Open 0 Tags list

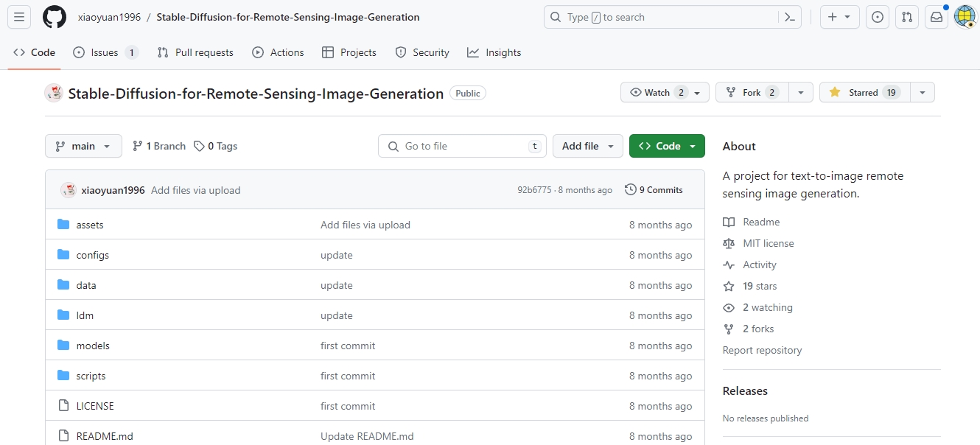tap(215, 146)
